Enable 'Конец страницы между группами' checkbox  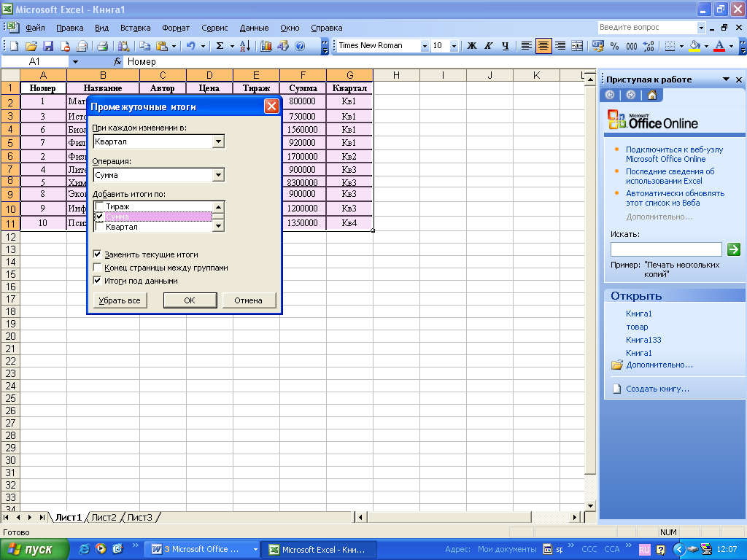click(97, 268)
